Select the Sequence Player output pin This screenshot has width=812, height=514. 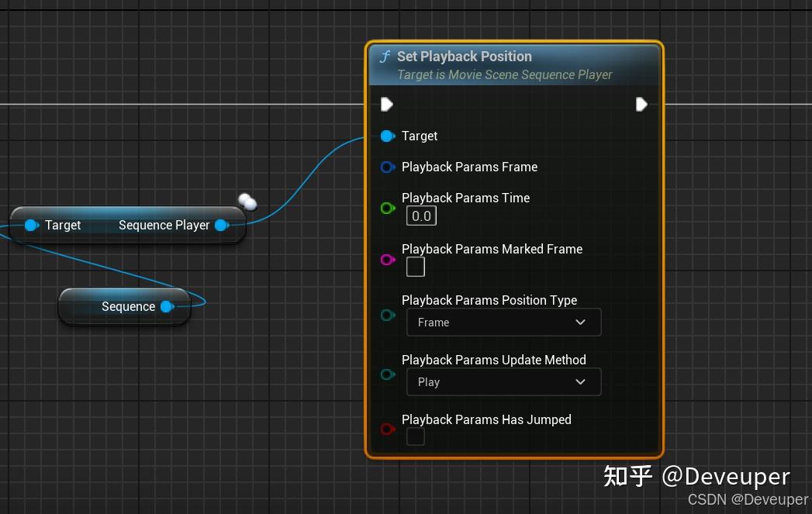coord(222,225)
